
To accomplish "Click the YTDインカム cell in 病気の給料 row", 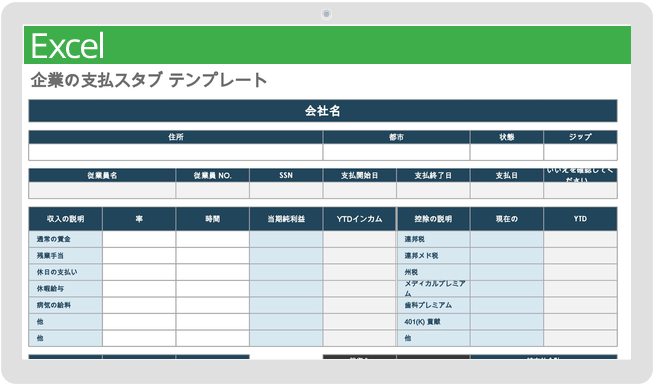I will [x=360, y=305].
